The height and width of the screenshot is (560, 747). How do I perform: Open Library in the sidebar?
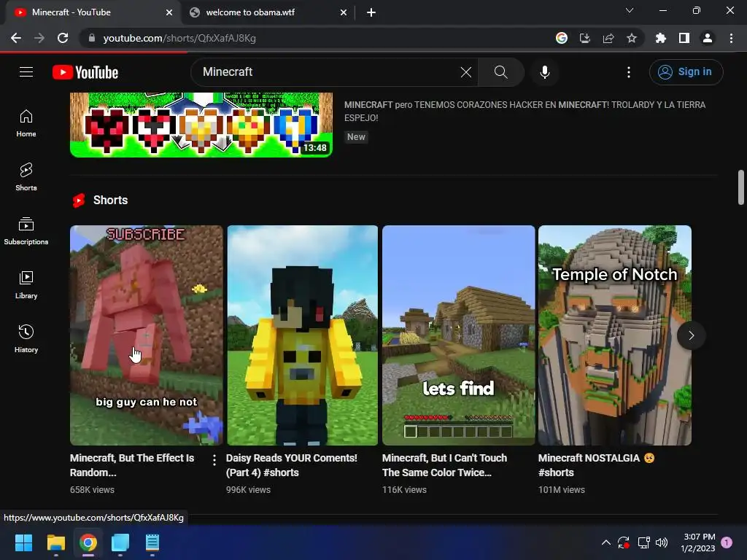pyautogui.click(x=26, y=285)
